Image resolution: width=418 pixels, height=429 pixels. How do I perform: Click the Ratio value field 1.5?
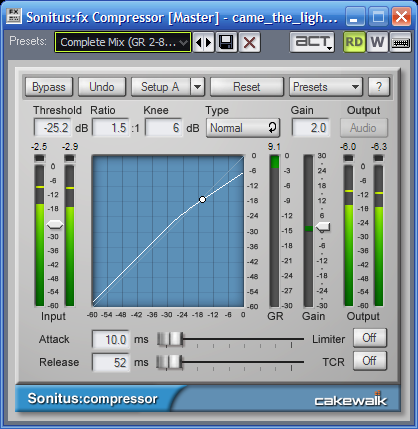[111, 128]
